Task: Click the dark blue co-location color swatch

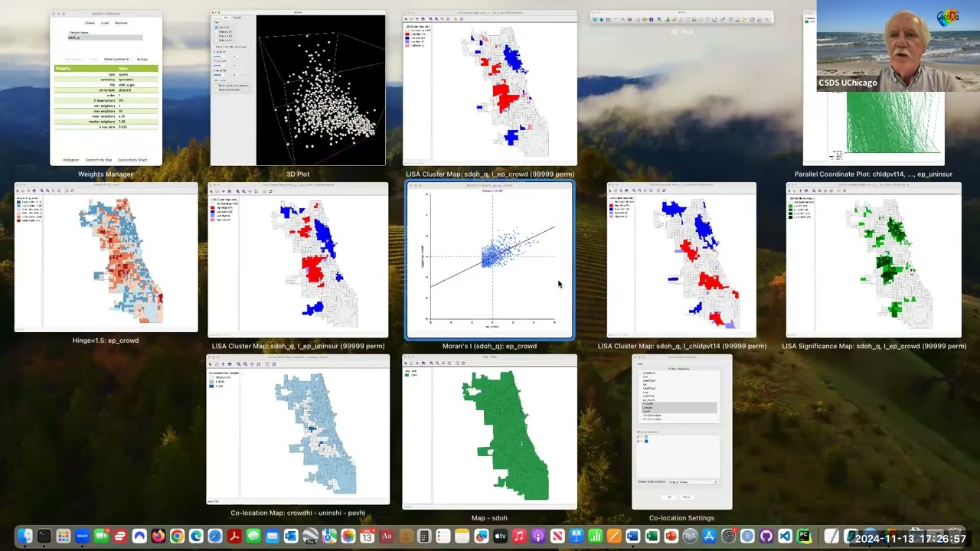Action: click(646, 442)
